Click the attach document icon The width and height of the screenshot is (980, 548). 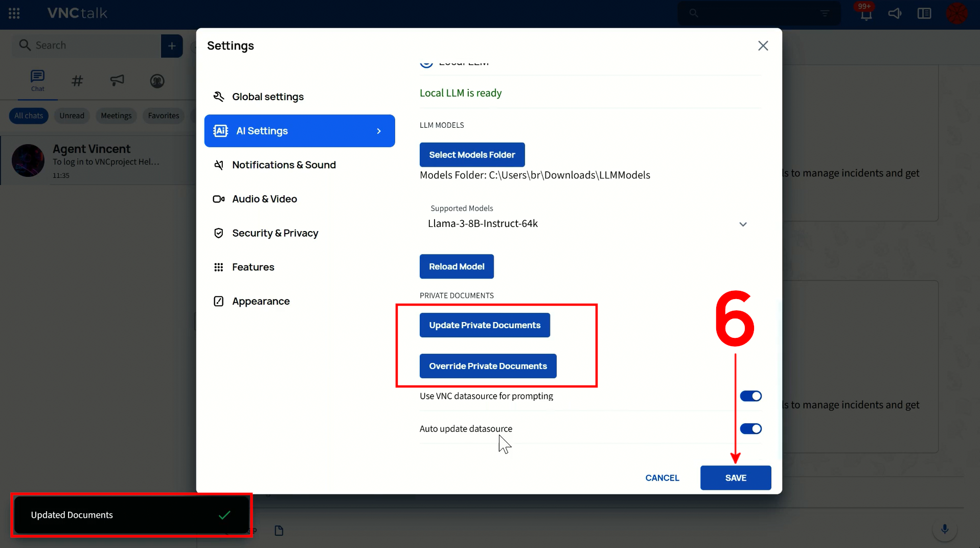[x=279, y=531]
